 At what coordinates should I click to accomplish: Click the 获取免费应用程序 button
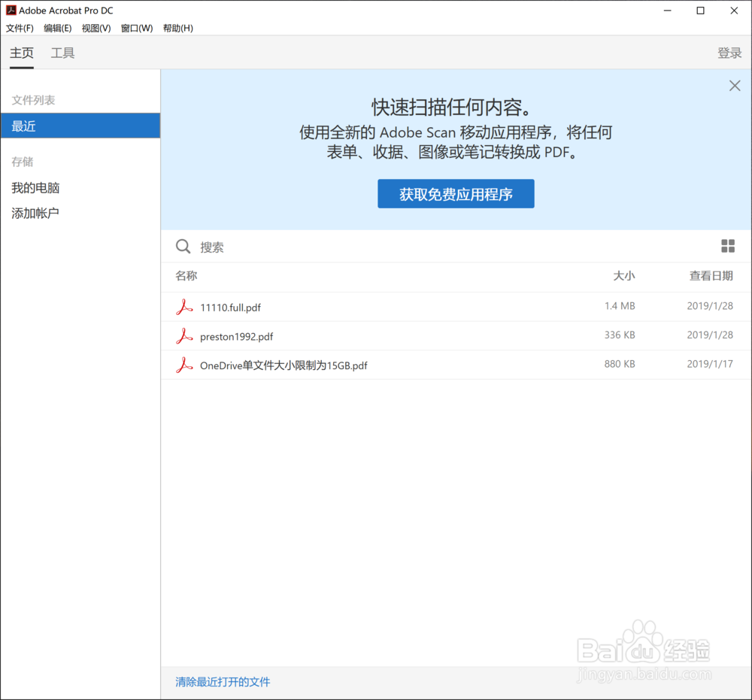(x=456, y=194)
